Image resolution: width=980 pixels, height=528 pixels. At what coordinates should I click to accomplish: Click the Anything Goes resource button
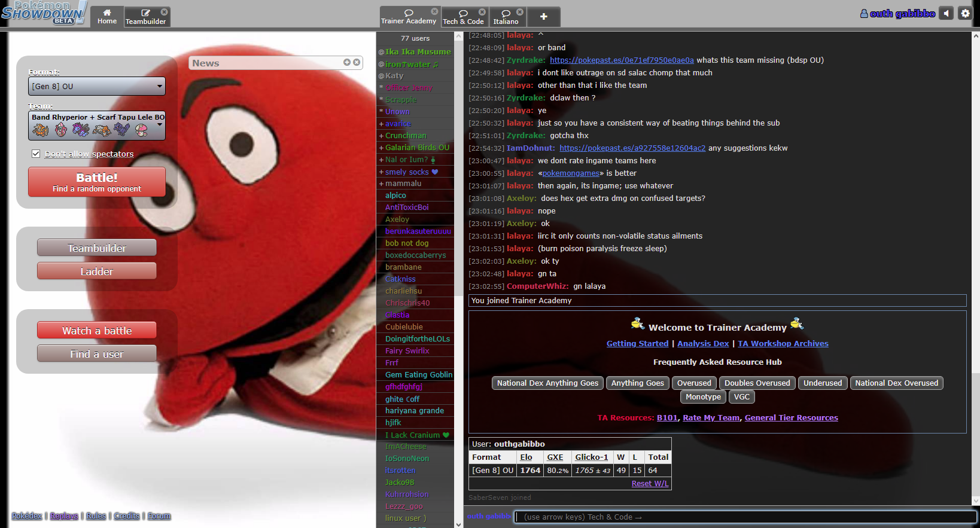coord(637,383)
